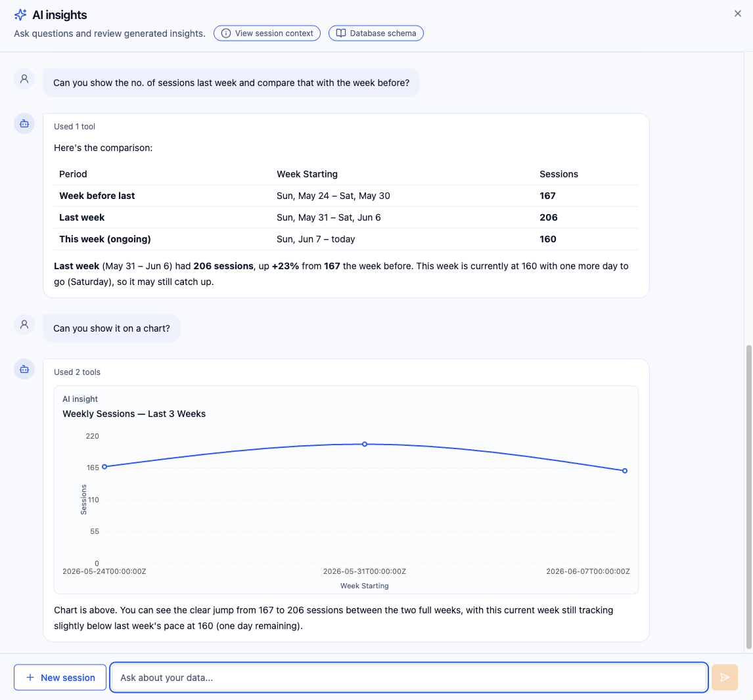Screen dimensions: 753x700
Task: Open the Database schema button
Action: point(376,33)
